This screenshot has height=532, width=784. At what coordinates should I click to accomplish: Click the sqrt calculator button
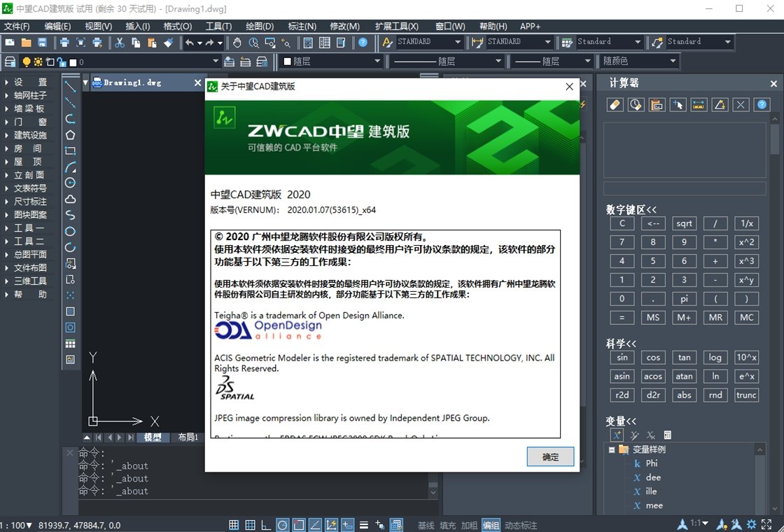(684, 223)
